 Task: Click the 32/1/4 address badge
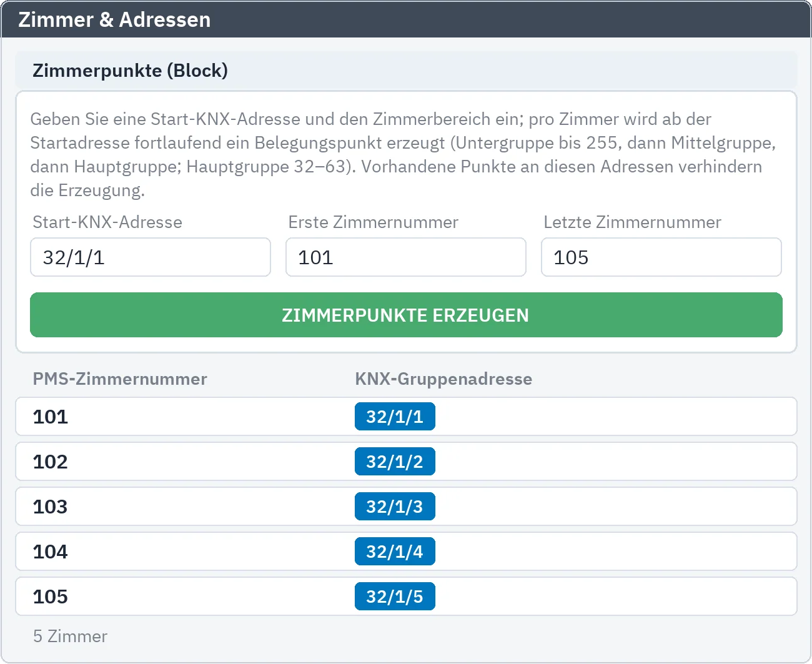pyautogui.click(x=395, y=552)
